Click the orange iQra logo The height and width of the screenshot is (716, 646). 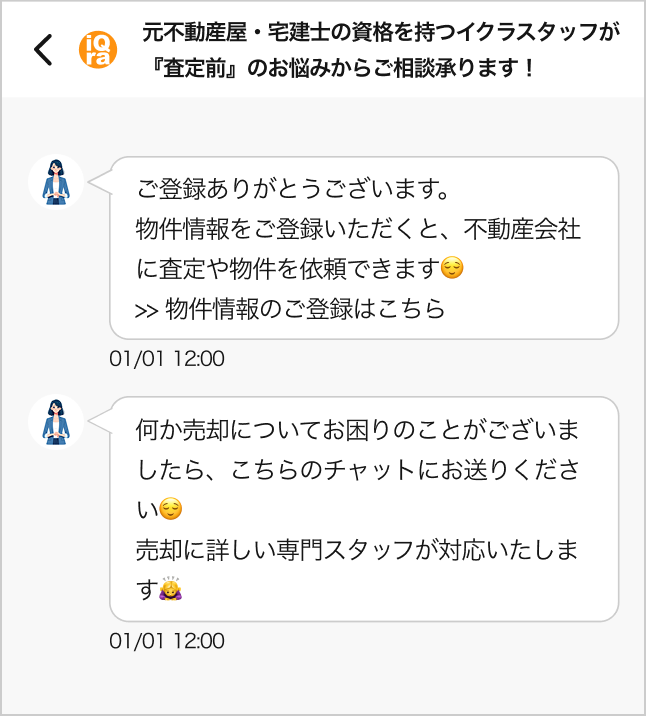pos(98,49)
